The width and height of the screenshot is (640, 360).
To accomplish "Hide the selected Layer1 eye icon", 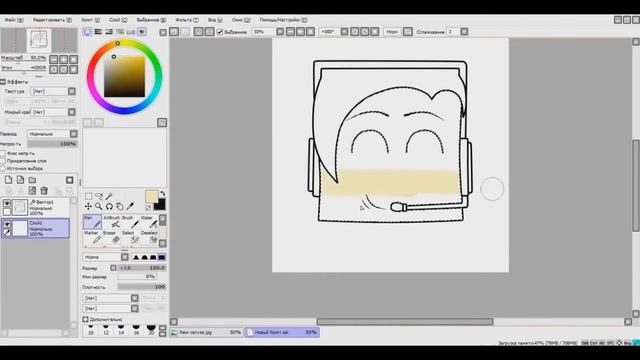I will click(x=7, y=224).
